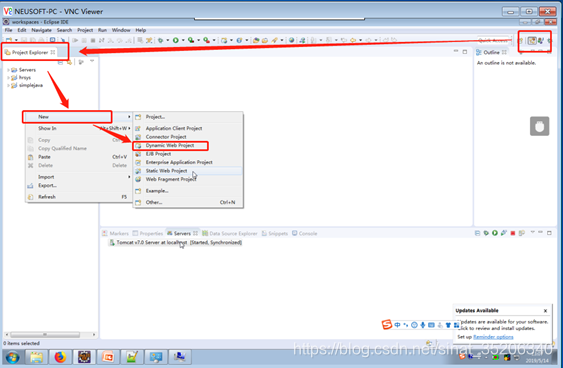Viewport: 563px width, 368px height.
Task: Choose EJB Project in the submenu
Action: click(x=187, y=154)
